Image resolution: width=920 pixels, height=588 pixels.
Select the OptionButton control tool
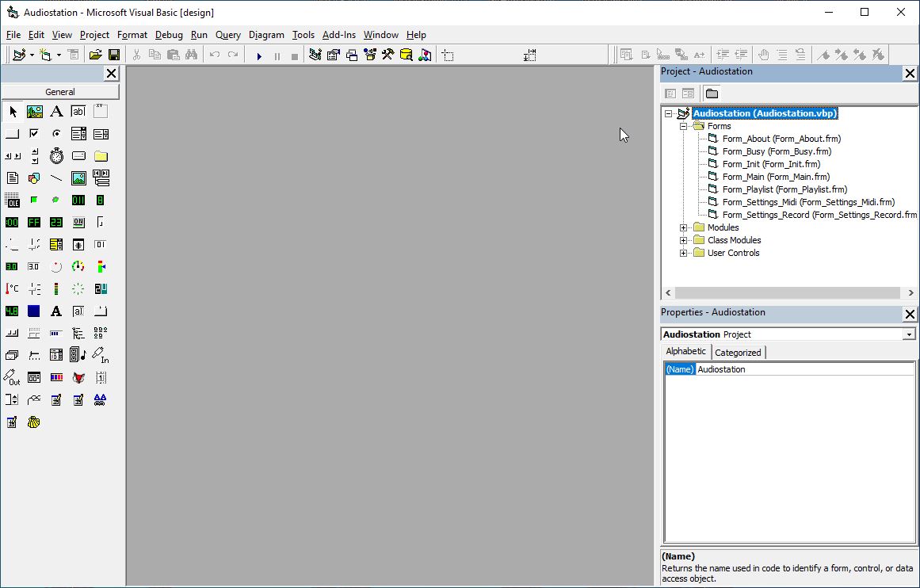coord(56,134)
